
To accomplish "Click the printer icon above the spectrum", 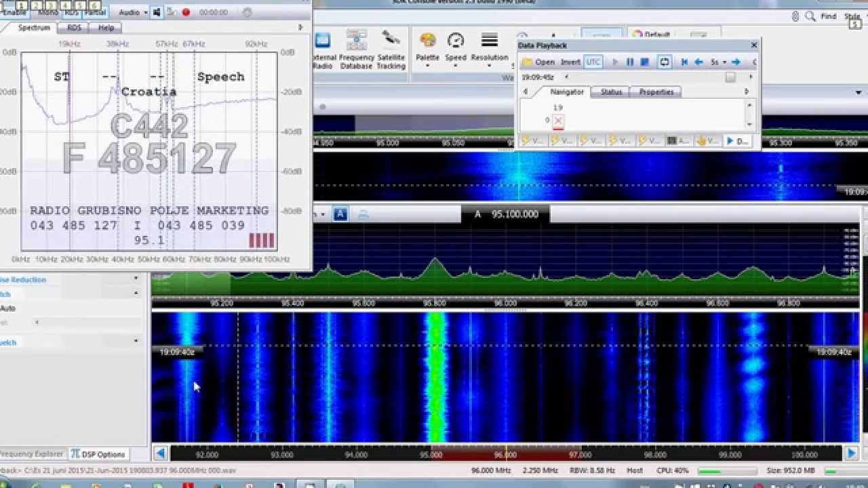I will click(x=363, y=214).
